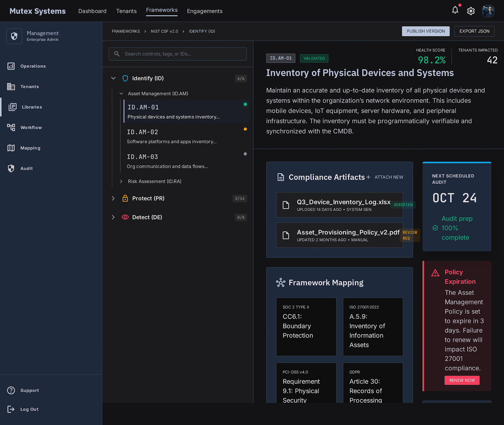The image size is (504, 425).
Task: Expand the Protect (PR) section
Action: (x=113, y=198)
